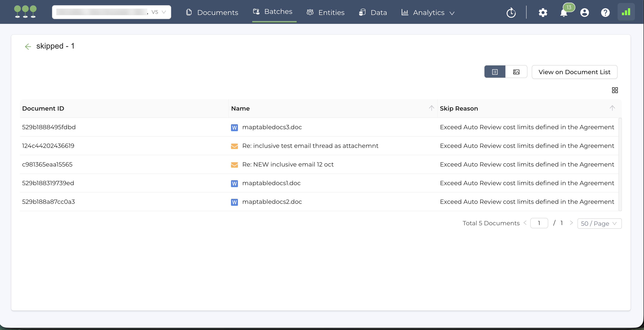
Task: Open maptabledocs3.doc document row
Action: (x=272, y=127)
